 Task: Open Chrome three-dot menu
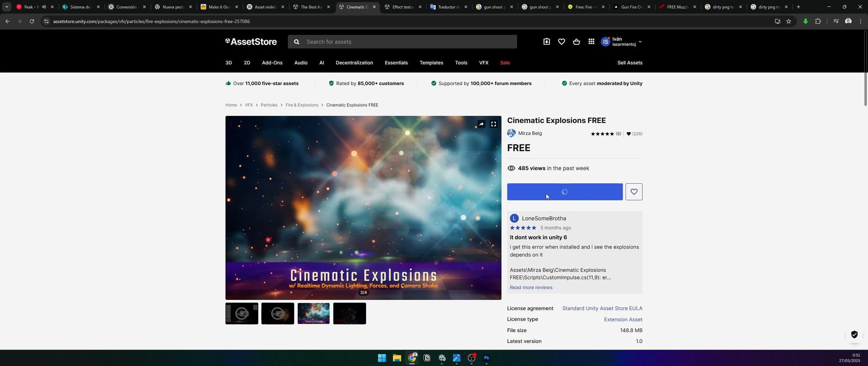860,21
